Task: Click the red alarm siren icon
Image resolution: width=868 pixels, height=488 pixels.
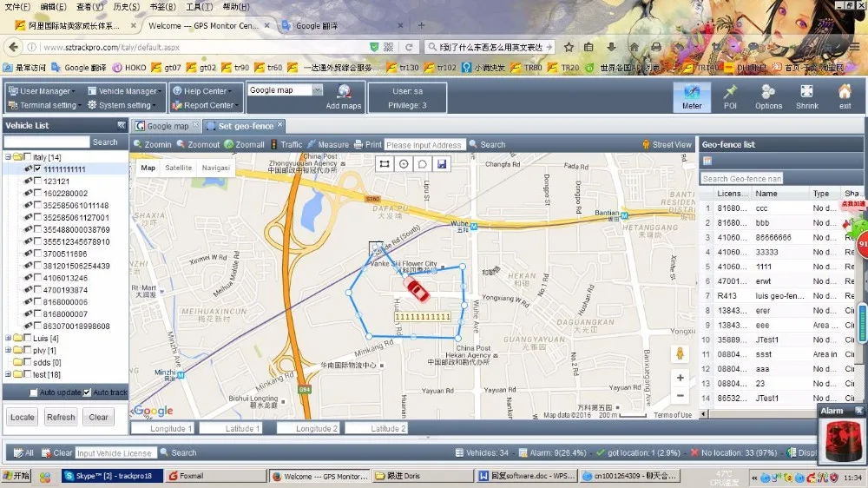Action: 843,441
